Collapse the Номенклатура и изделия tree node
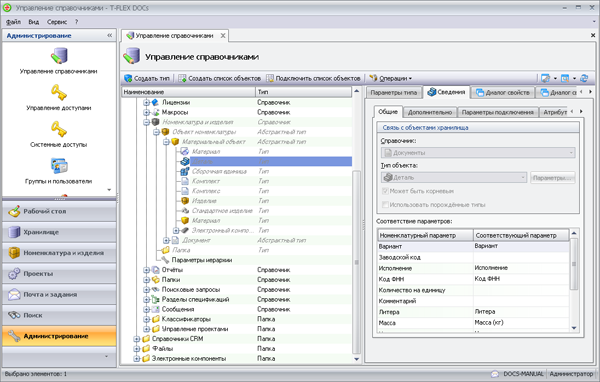This screenshot has width=600, height=382. pyautogui.click(x=147, y=122)
